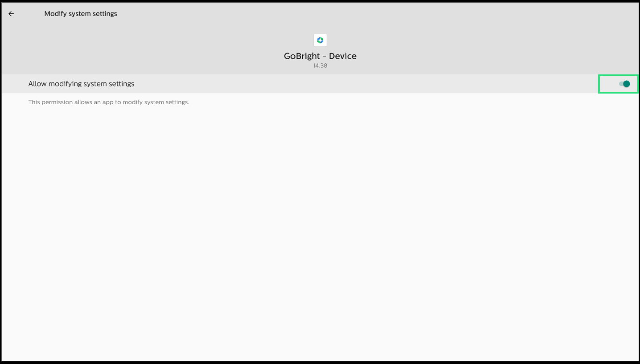This screenshot has width=640, height=364.
Task: Click the left-pointing arrow in top bar
Action: [11, 14]
